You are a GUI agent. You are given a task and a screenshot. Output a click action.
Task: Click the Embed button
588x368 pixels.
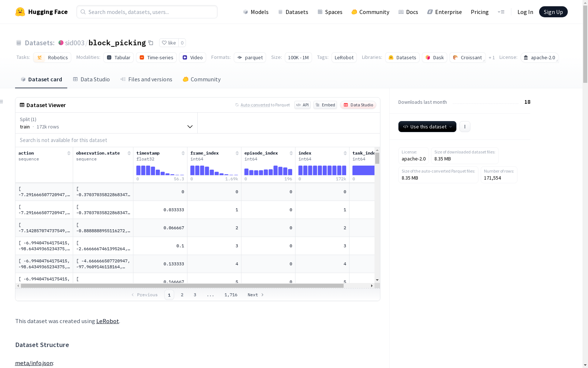(325, 105)
